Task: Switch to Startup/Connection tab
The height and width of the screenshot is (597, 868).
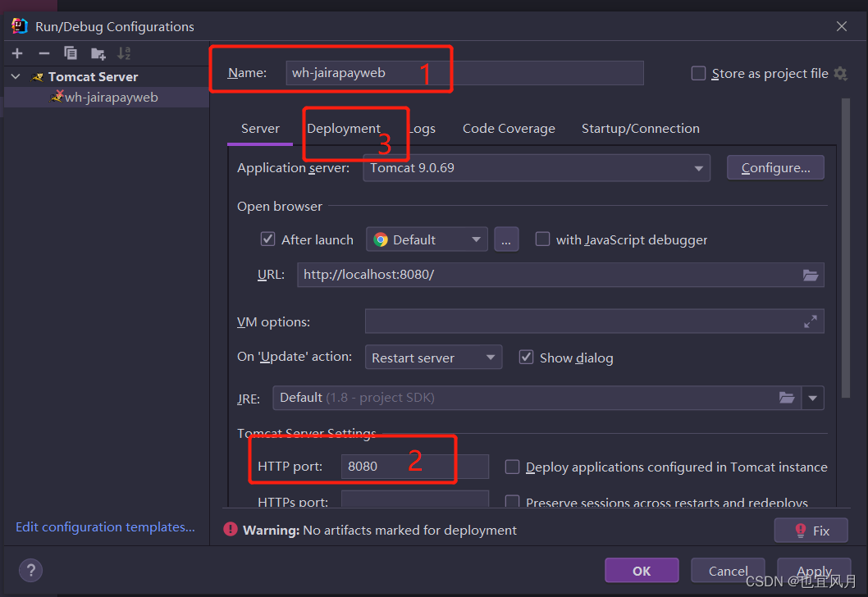Action: (641, 129)
